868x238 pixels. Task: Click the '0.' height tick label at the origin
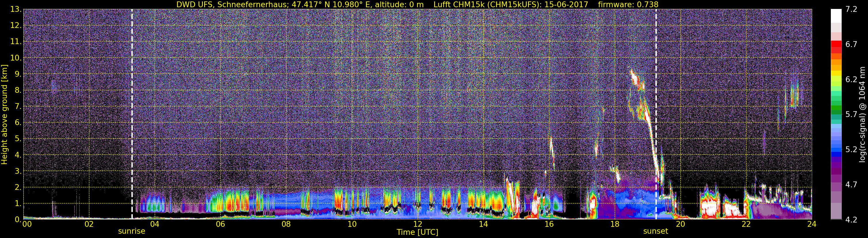point(18,220)
